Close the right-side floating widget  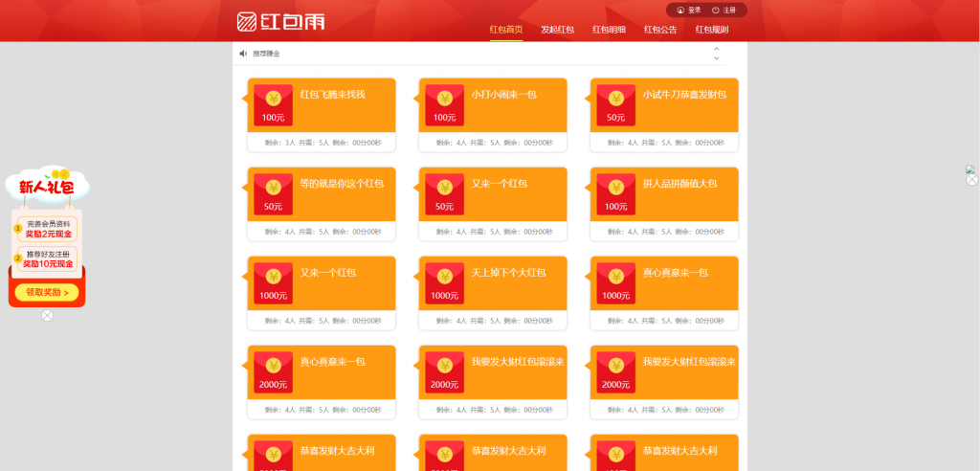point(971,180)
